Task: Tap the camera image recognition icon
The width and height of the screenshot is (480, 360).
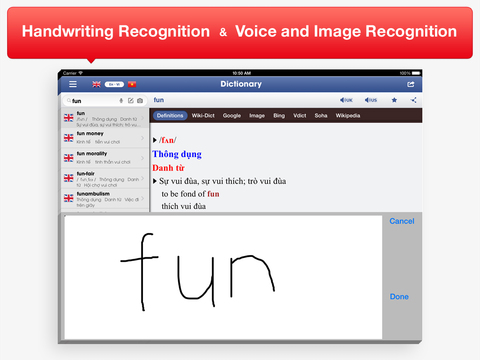Action: click(140, 100)
